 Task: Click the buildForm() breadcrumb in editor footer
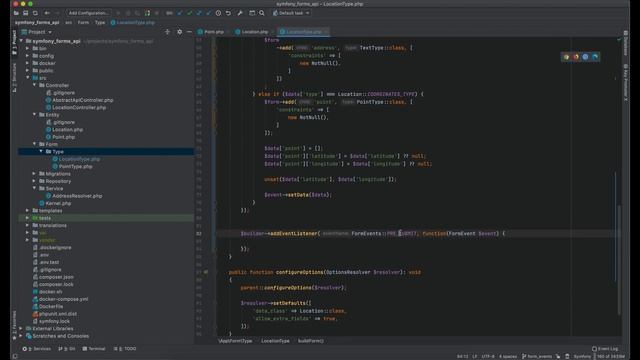coord(311,341)
